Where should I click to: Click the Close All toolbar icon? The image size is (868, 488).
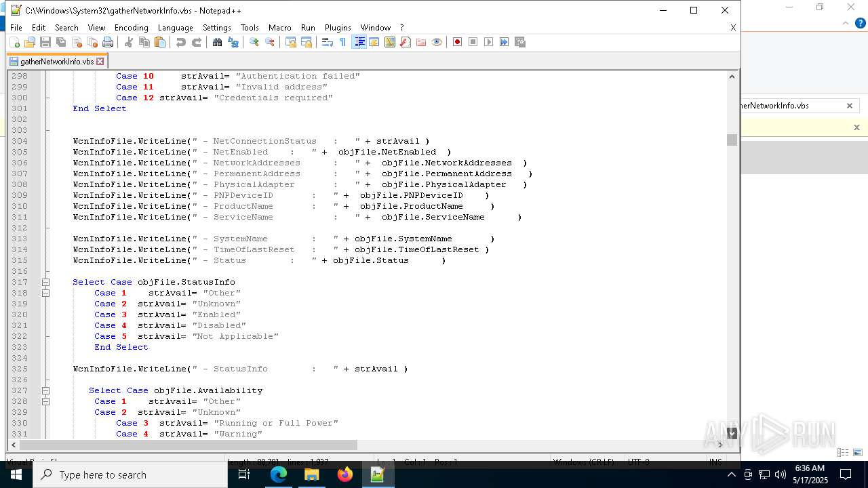(x=92, y=42)
